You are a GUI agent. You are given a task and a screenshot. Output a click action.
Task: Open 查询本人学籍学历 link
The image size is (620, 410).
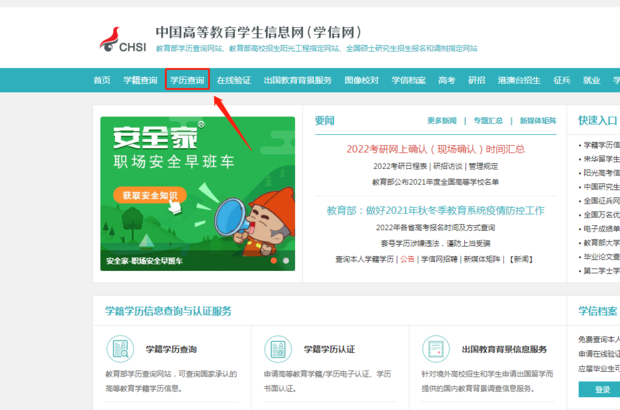pyautogui.click(x=365, y=259)
